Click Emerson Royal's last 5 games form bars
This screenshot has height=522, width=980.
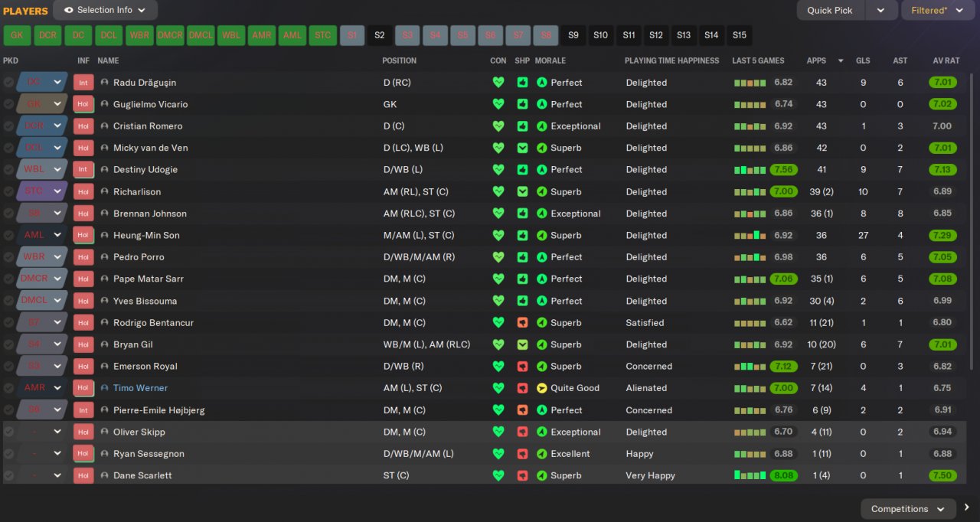[x=750, y=367]
